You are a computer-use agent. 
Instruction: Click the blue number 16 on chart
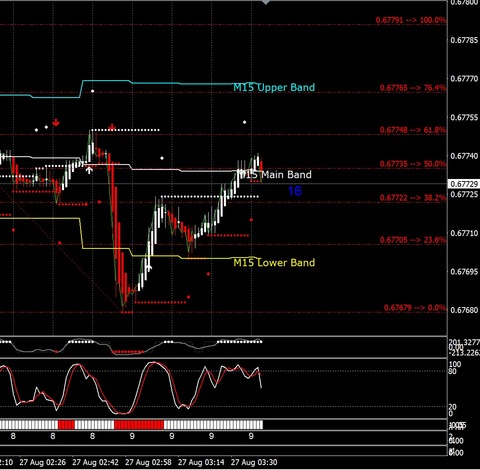295,191
